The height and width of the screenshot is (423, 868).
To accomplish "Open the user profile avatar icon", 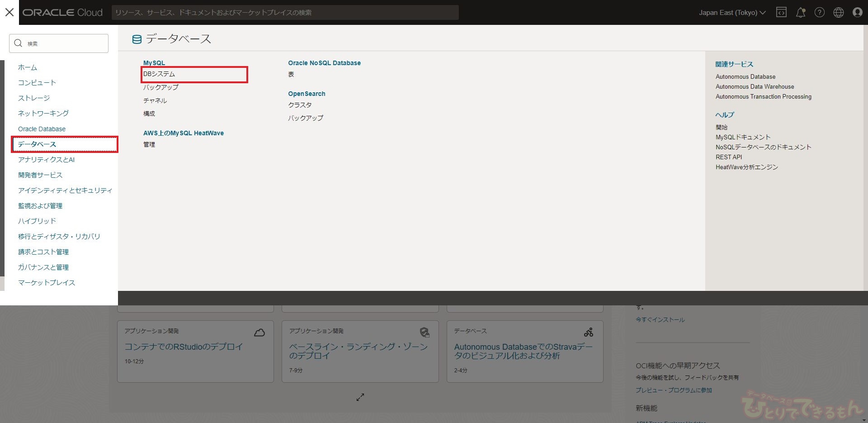I will coord(857,13).
